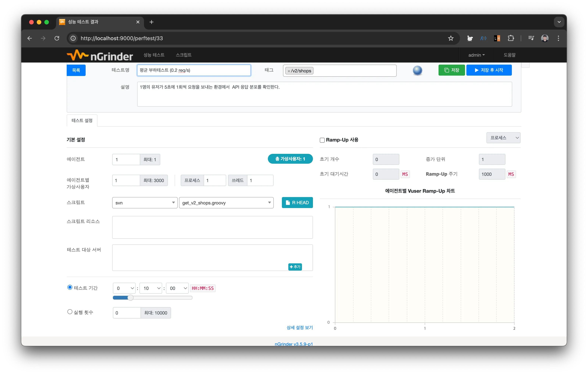588x374 pixels.
Task: Select the 실행 횟수 radio button
Action: pos(70,312)
